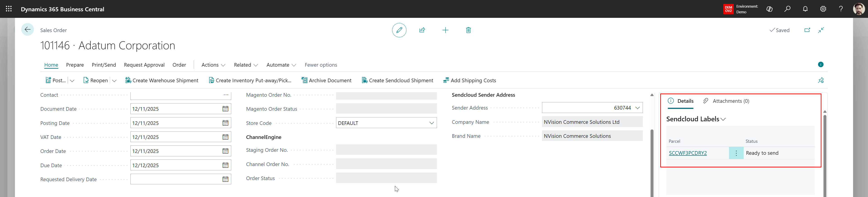Click the edit pencil icon
The height and width of the screenshot is (197, 868).
399,30
